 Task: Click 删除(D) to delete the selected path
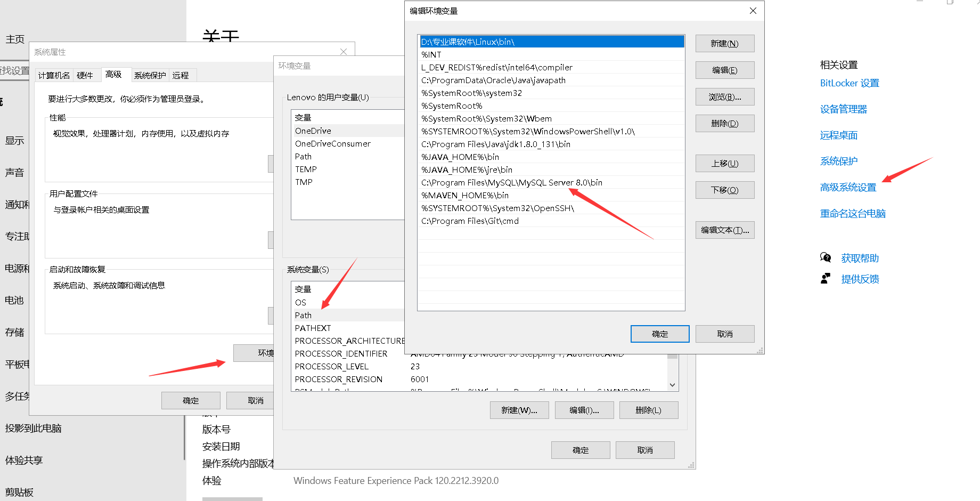click(x=725, y=124)
